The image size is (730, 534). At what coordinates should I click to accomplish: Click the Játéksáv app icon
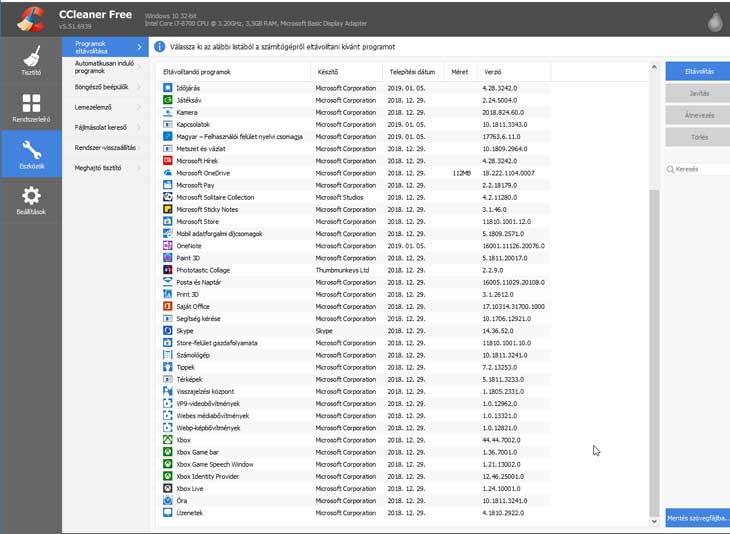click(168, 100)
